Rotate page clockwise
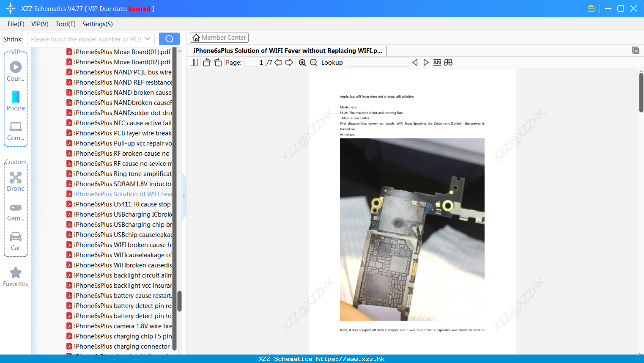Screen dimensions: 644x363 click(218, 63)
